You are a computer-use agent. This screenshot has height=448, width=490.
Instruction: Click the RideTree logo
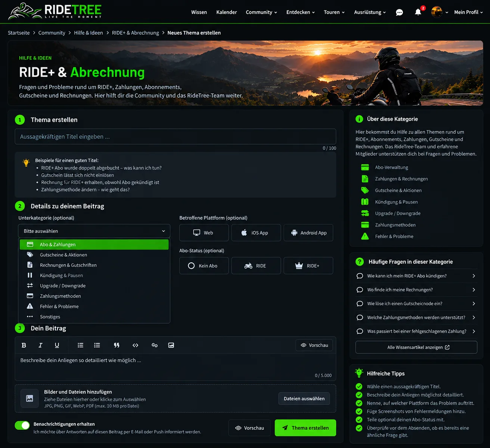tap(55, 11)
